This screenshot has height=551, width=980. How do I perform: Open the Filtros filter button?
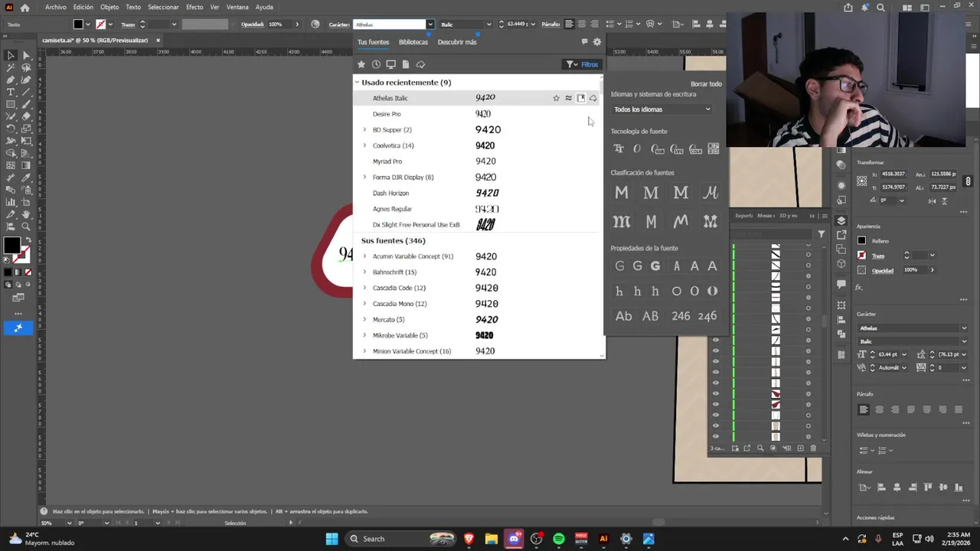click(x=583, y=64)
